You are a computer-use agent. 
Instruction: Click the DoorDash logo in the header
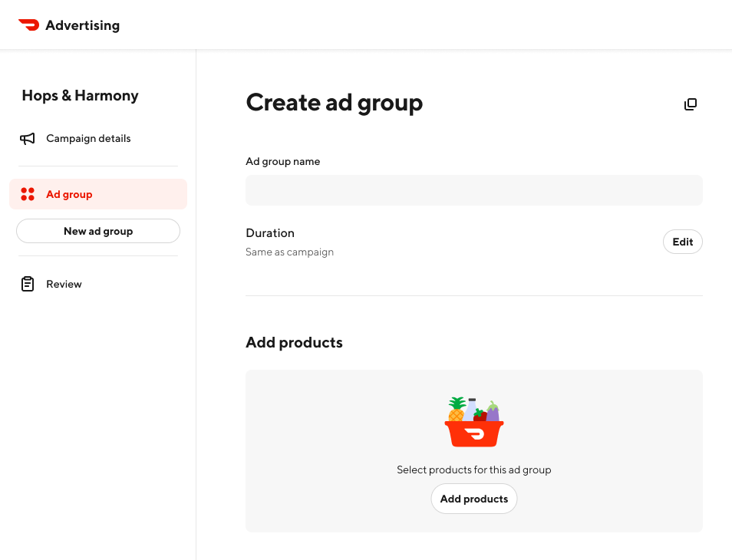[x=28, y=25]
